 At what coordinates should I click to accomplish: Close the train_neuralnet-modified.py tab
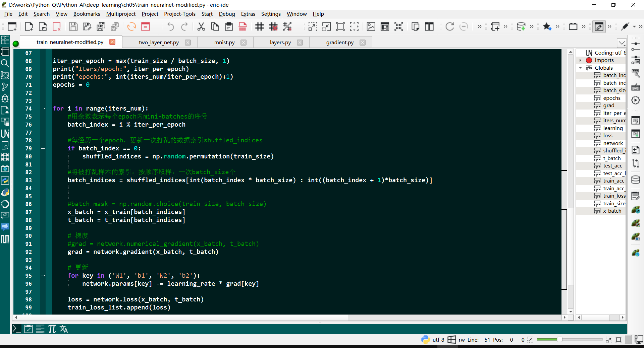pyautogui.click(x=112, y=42)
